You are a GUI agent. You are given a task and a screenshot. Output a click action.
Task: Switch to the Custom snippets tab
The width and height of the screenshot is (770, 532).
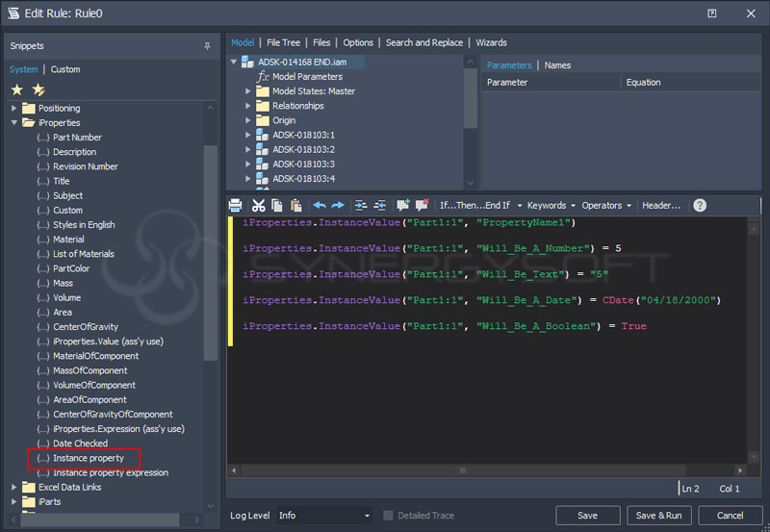[x=65, y=69]
